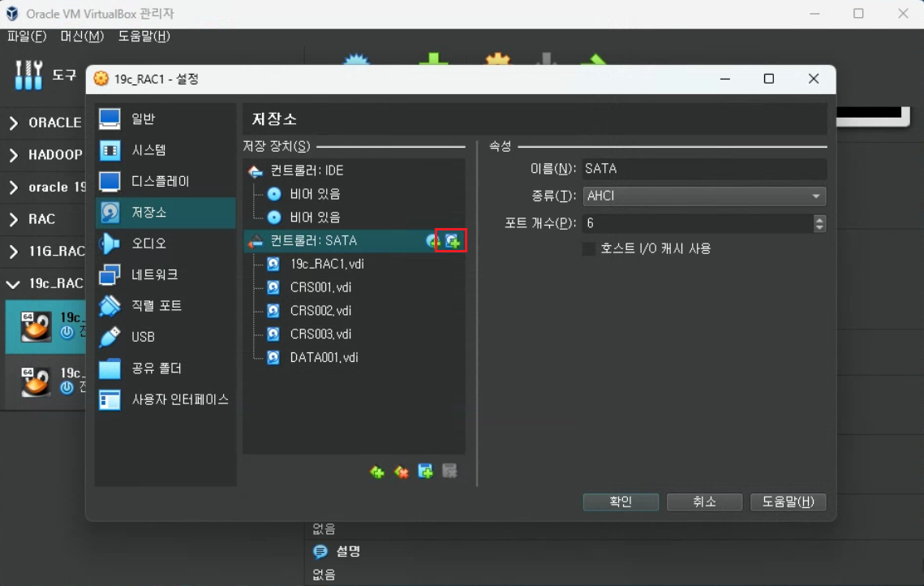924x586 pixels.
Task: Expand the oracle 19 VM group
Action: tap(14, 187)
